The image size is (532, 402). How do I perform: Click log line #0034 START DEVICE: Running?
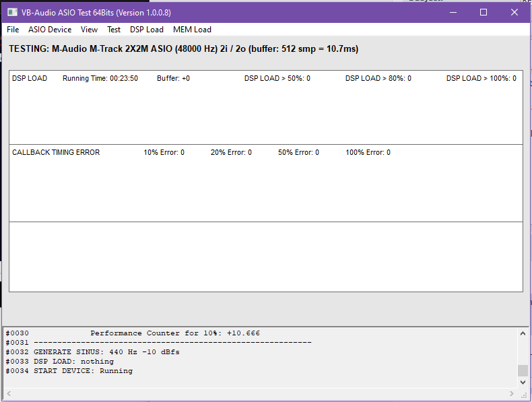(x=69, y=371)
